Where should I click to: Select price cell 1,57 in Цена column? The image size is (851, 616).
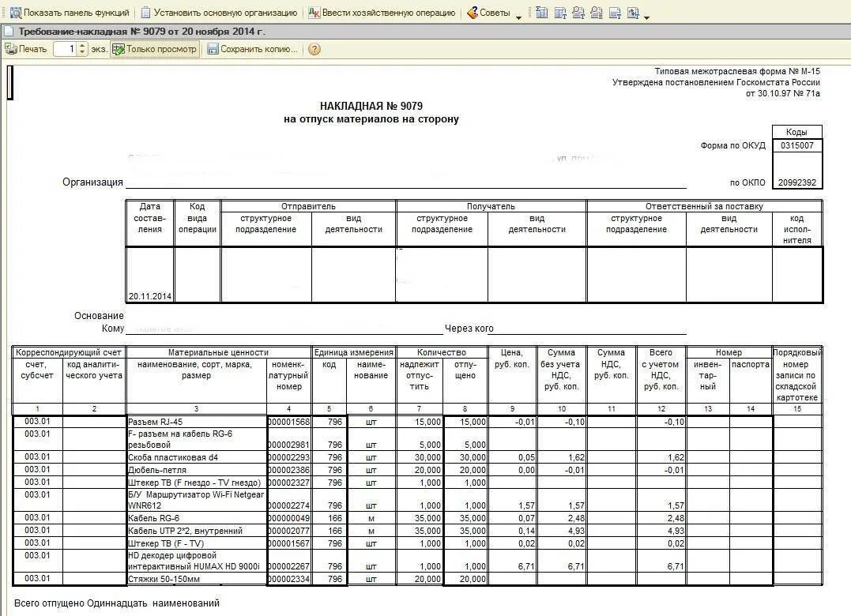click(x=512, y=500)
